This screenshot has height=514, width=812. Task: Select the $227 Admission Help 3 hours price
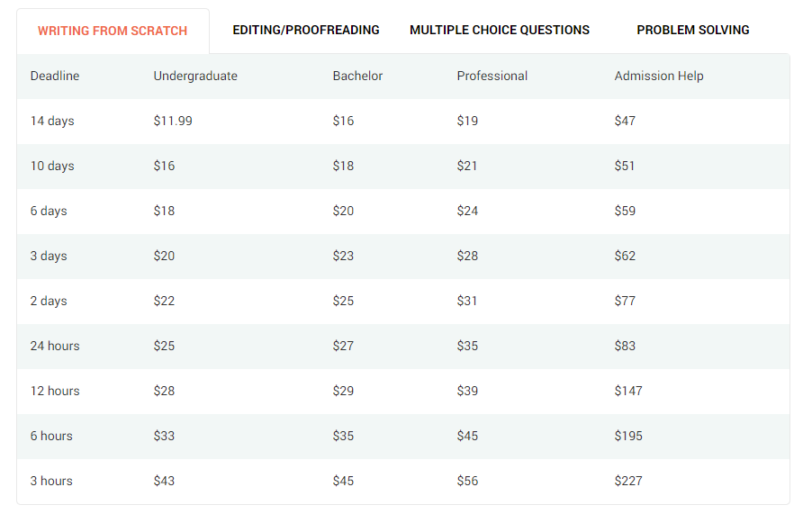628,482
